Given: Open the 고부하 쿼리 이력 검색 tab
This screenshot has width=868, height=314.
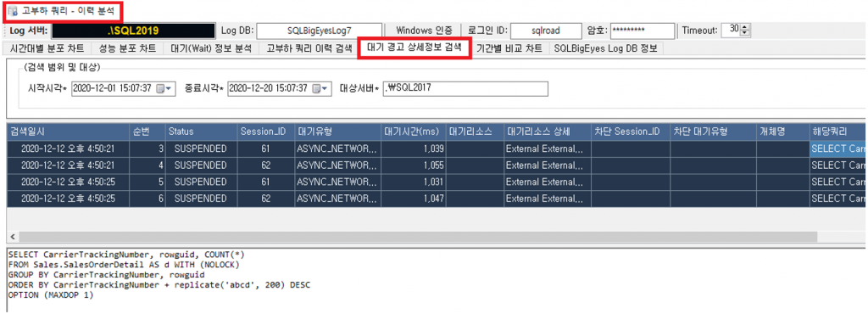Looking at the screenshot, I should 309,48.
